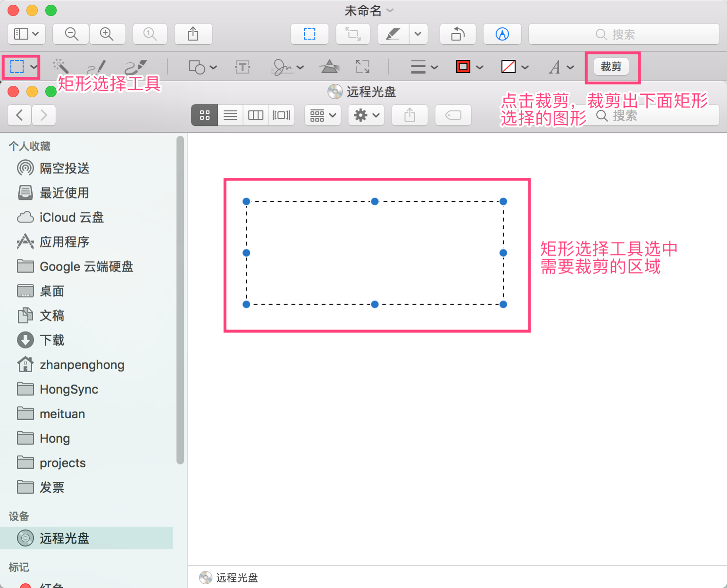727x588 pixels.
Task: Rotate the image with rotate button
Action: pos(458,34)
